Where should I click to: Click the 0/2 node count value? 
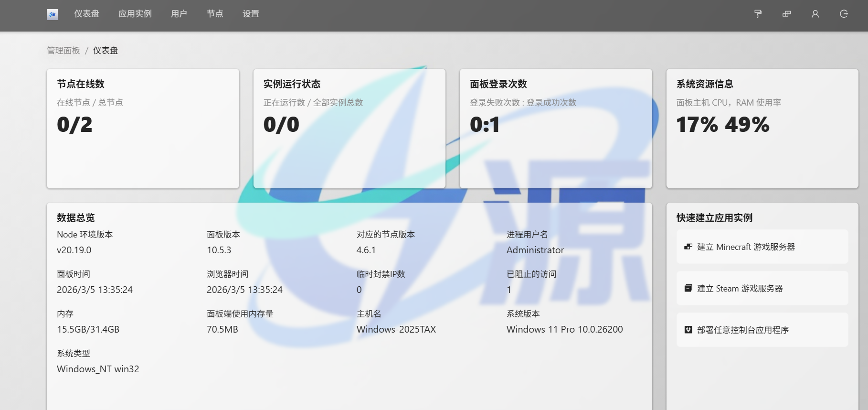tap(74, 125)
